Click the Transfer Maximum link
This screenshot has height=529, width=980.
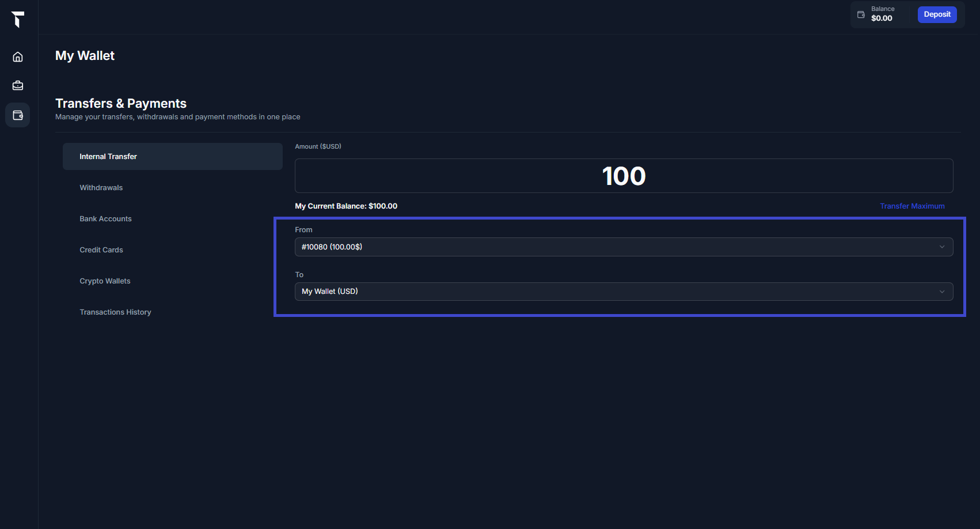(912, 206)
